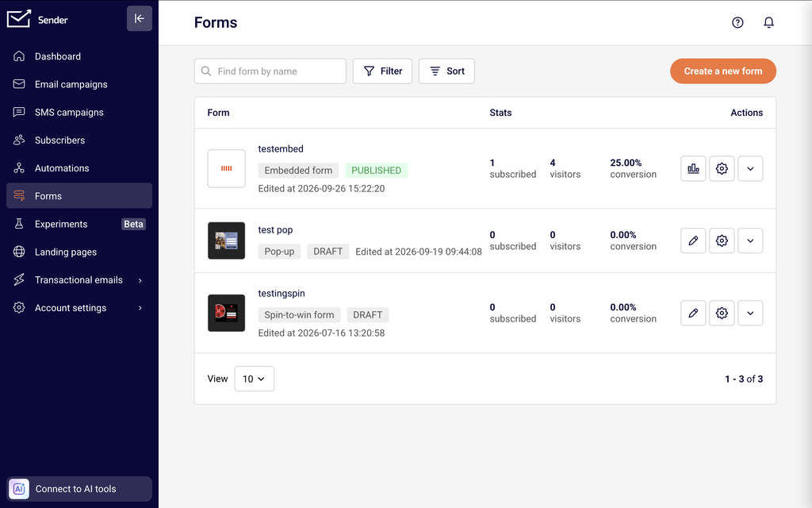Expand Transactional emails submenu chevron
This screenshot has height=508, width=812.
(x=140, y=280)
